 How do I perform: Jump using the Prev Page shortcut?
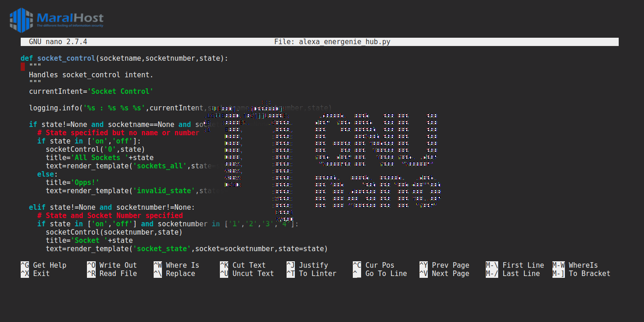tap(444, 265)
